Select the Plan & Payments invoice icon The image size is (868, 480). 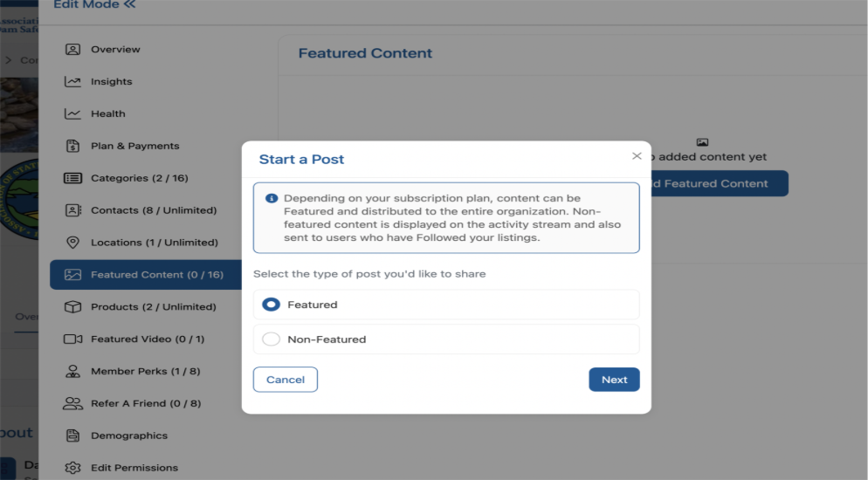point(73,147)
